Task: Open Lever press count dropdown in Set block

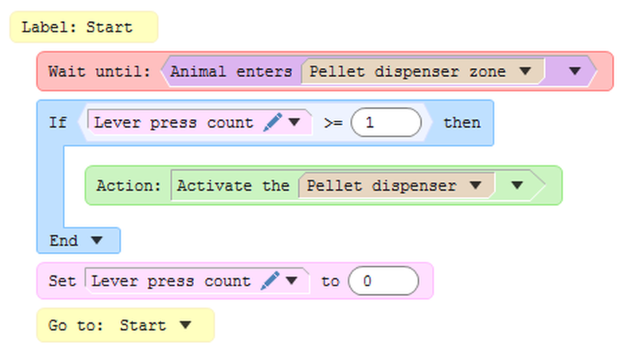Action: [x=291, y=281]
